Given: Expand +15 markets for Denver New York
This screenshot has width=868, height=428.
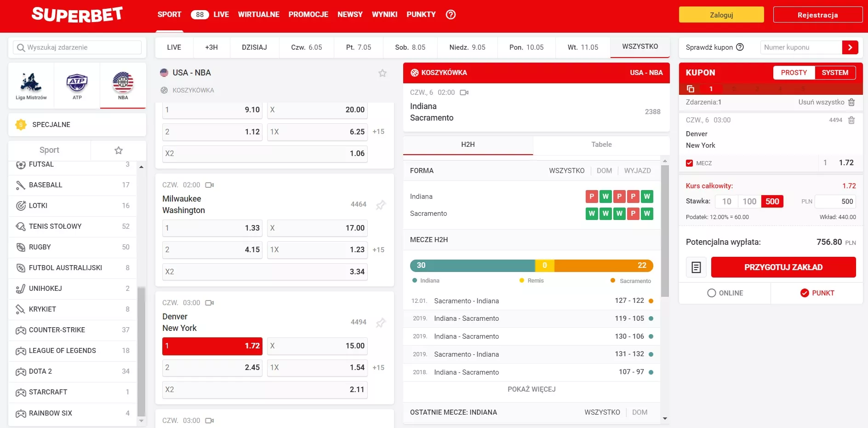Looking at the screenshot, I should point(378,368).
